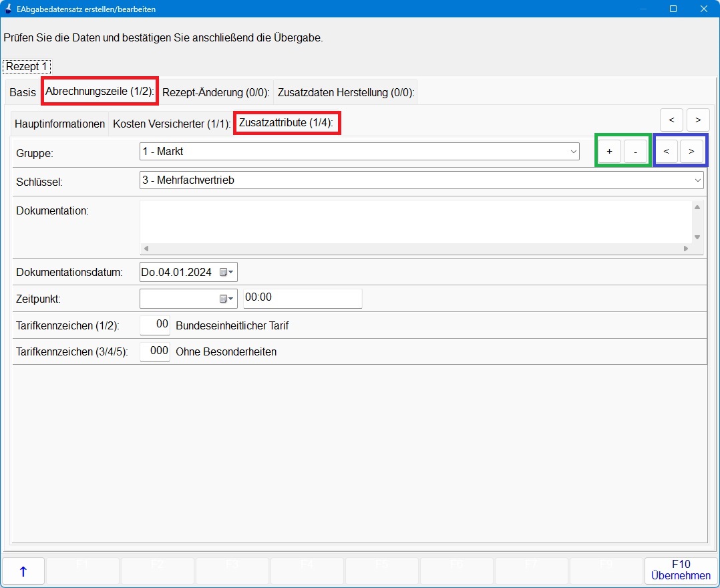Click the Zeitpunkt time field showing 00:00
Screen dimensions: 720x588
click(302, 299)
